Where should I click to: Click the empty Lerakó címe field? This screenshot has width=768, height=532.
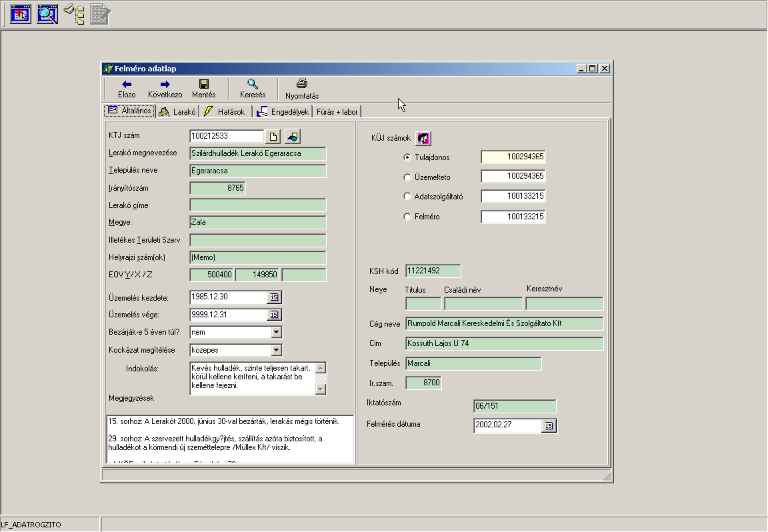[x=257, y=205]
